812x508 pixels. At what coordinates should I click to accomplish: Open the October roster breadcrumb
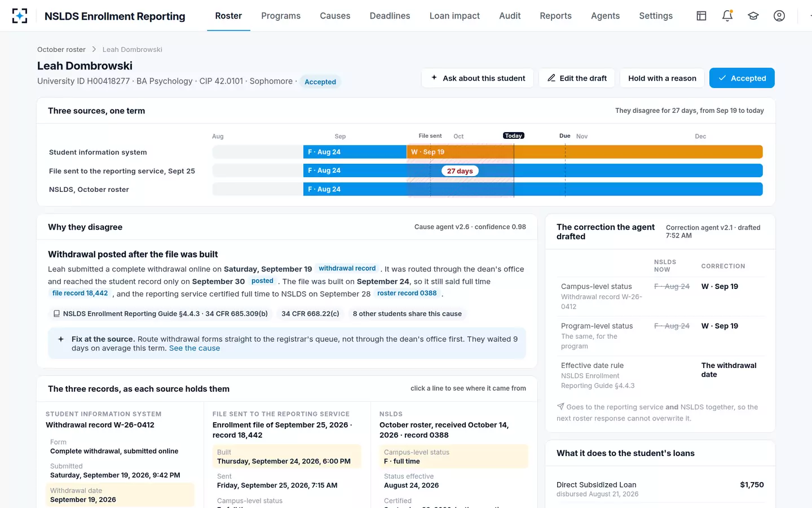61,50
